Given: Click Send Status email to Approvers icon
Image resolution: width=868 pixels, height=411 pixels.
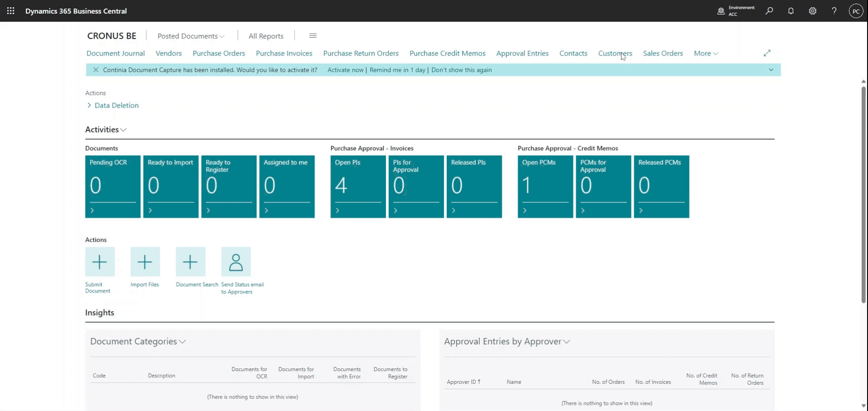Looking at the screenshot, I should coord(236,262).
